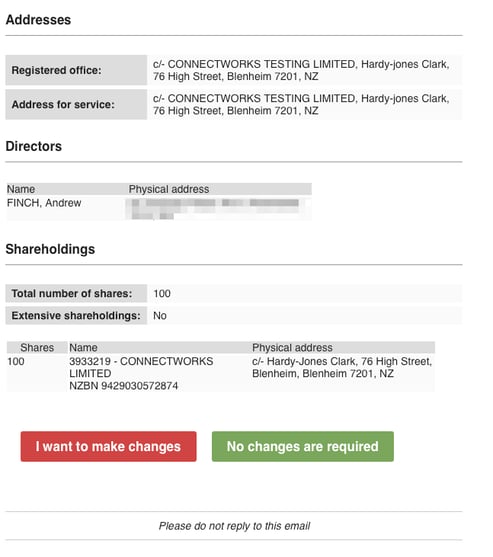Screen dimensions: 493x557
Task: Click the total shares value 100
Action: [162, 293]
